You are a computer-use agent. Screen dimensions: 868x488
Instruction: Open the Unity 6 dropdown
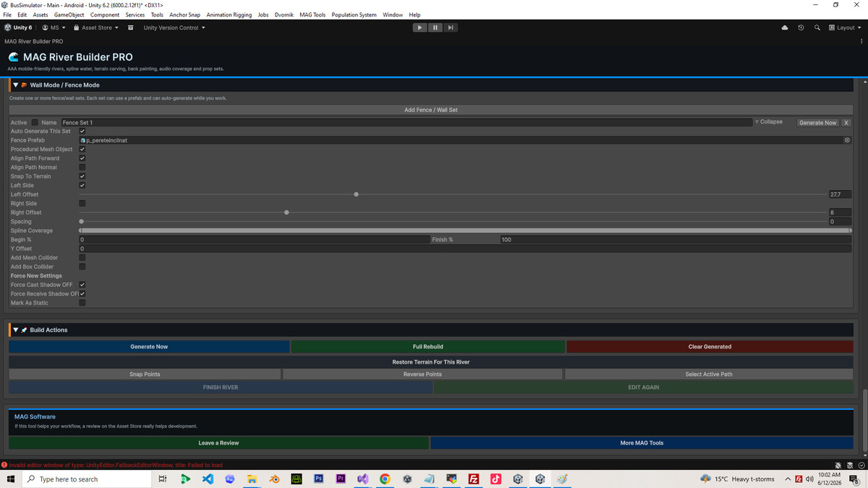click(x=18, y=27)
